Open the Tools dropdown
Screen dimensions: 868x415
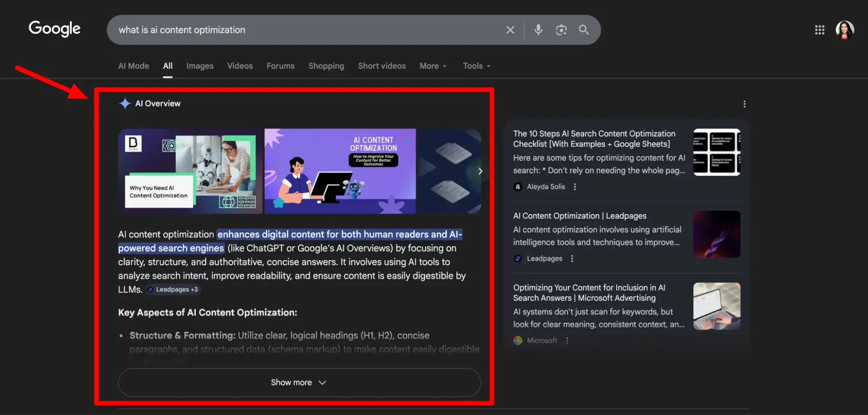point(475,66)
